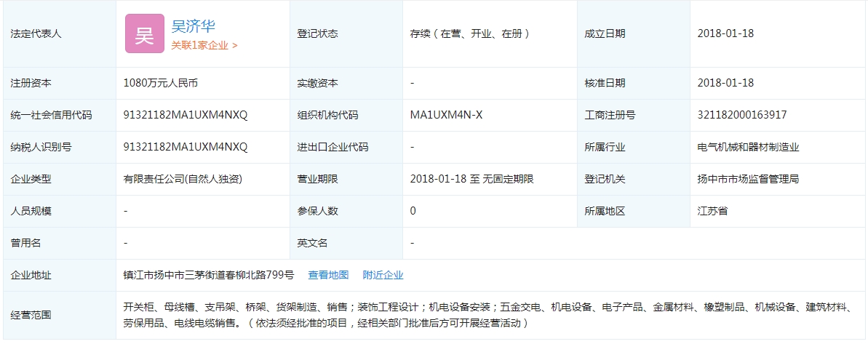Click the date value beside 核准日期
This screenshot has width=868, height=344.
(x=725, y=83)
